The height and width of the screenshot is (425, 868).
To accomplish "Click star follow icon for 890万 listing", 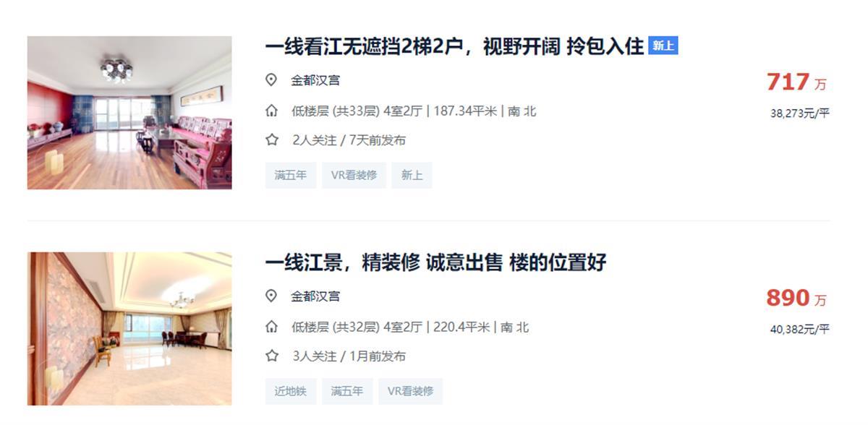I will (x=271, y=356).
